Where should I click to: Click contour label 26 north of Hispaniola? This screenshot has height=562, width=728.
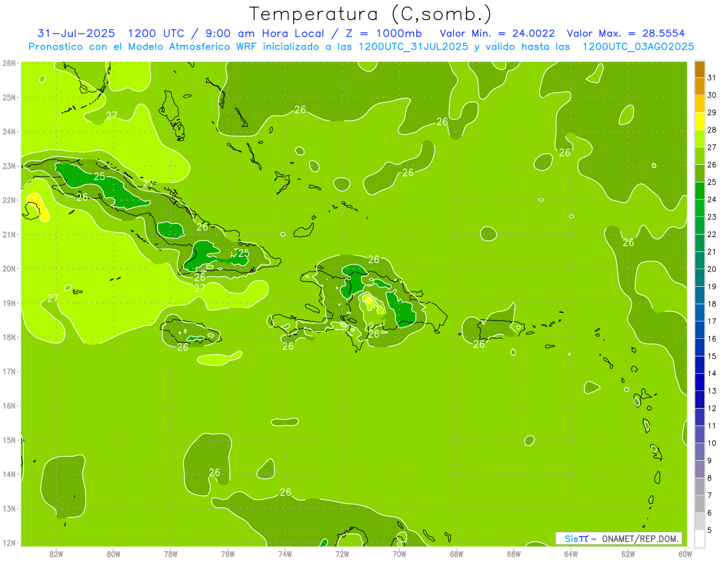coord(374,259)
